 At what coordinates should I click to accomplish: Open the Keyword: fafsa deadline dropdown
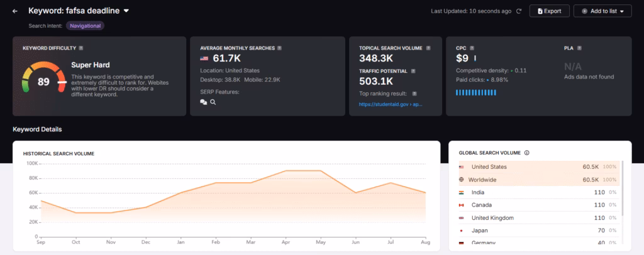(x=126, y=11)
